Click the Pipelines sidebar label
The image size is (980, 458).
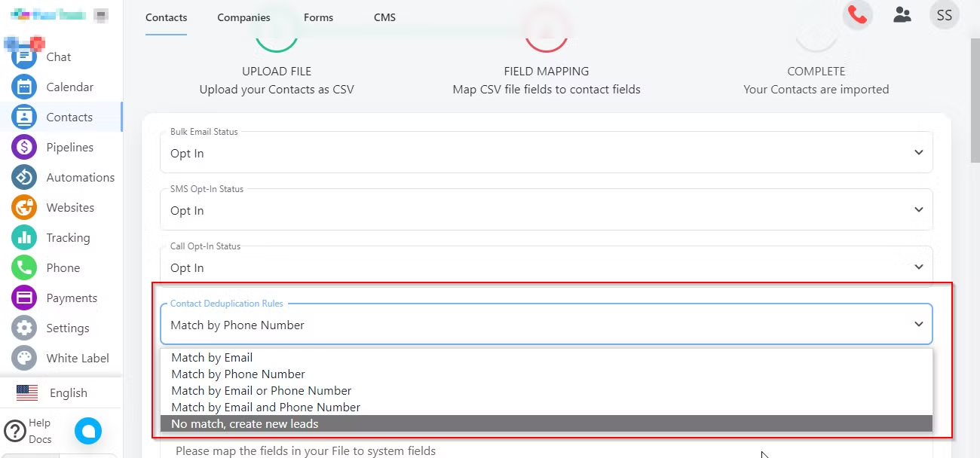pyautogui.click(x=70, y=147)
